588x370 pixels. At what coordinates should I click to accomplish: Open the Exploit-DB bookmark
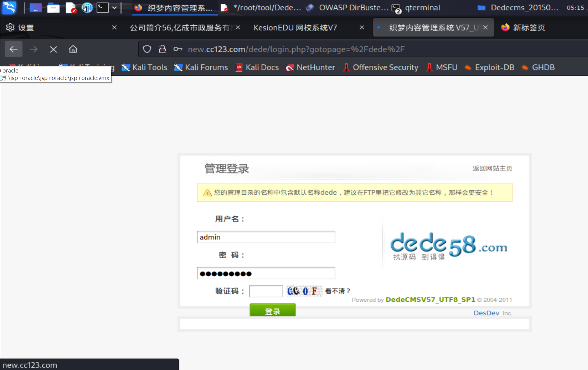(x=489, y=67)
